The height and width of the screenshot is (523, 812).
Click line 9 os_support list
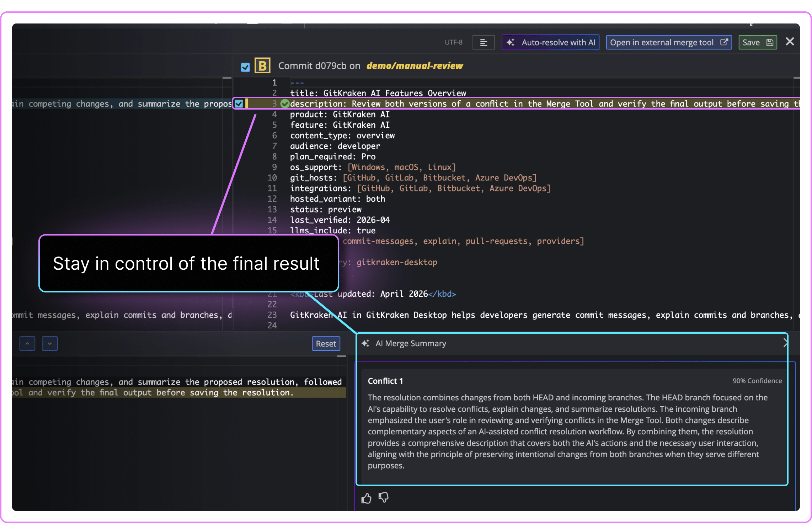pos(373,167)
